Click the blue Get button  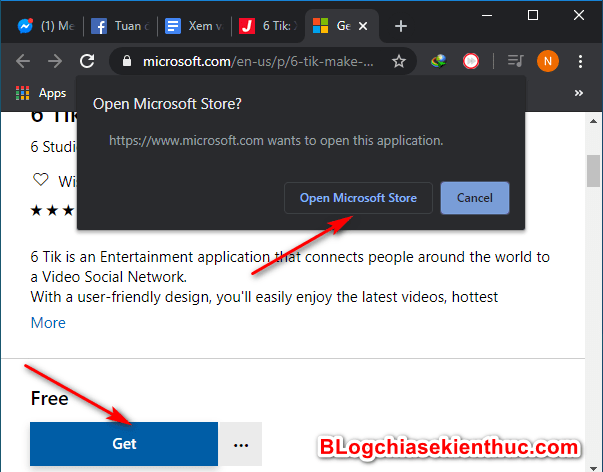point(124,444)
